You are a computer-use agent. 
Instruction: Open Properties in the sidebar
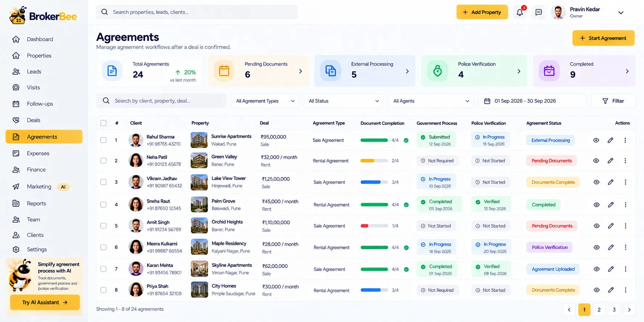39,56
